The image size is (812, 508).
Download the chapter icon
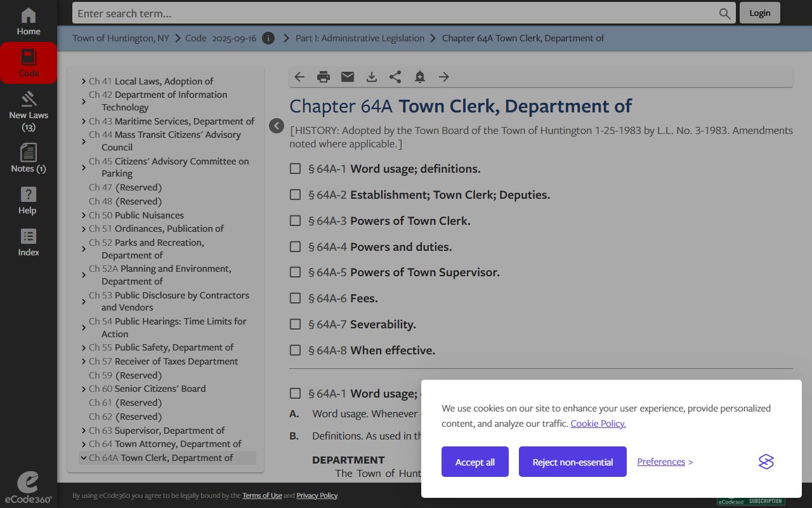[x=372, y=77]
